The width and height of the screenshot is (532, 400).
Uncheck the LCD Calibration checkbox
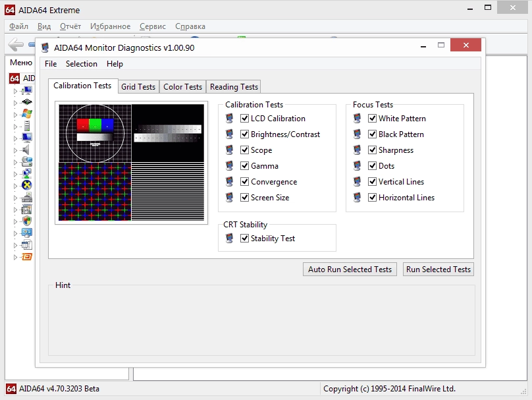[244, 118]
